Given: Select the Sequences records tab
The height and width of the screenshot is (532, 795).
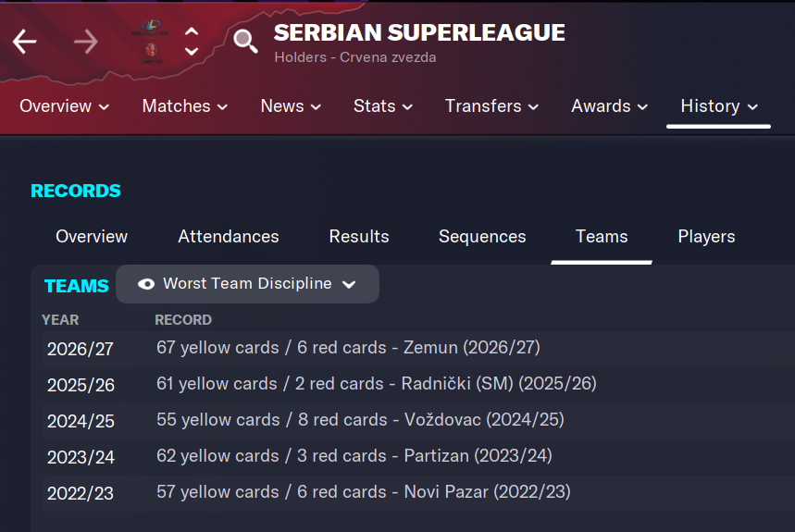Looking at the screenshot, I should [x=482, y=237].
